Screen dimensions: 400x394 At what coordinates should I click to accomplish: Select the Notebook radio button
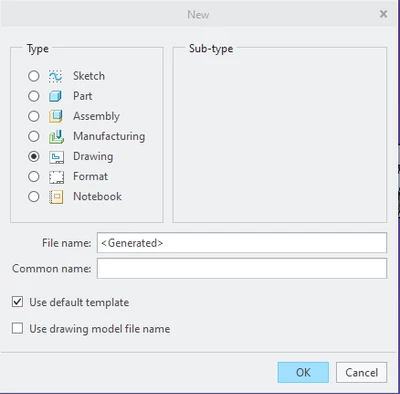[34, 197]
